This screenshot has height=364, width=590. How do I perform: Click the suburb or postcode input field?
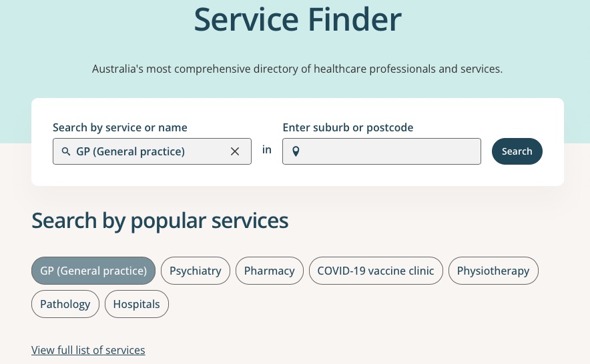tap(382, 151)
